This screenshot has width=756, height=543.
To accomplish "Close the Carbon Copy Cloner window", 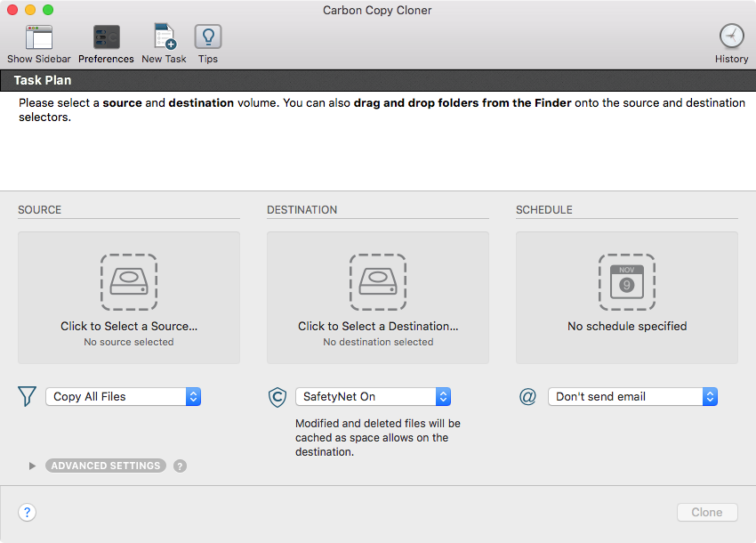I will pyautogui.click(x=12, y=10).
